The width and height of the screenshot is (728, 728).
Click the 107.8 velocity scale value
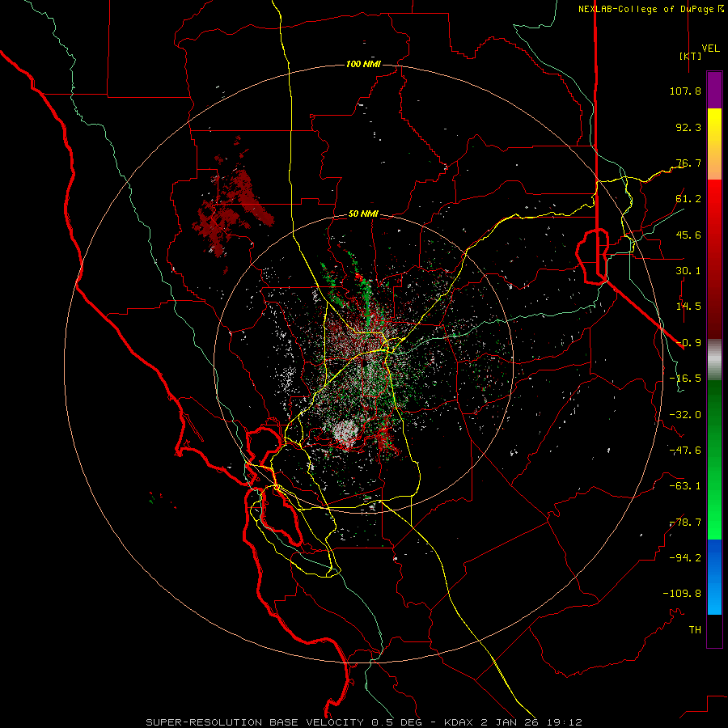tap(685, 91)
